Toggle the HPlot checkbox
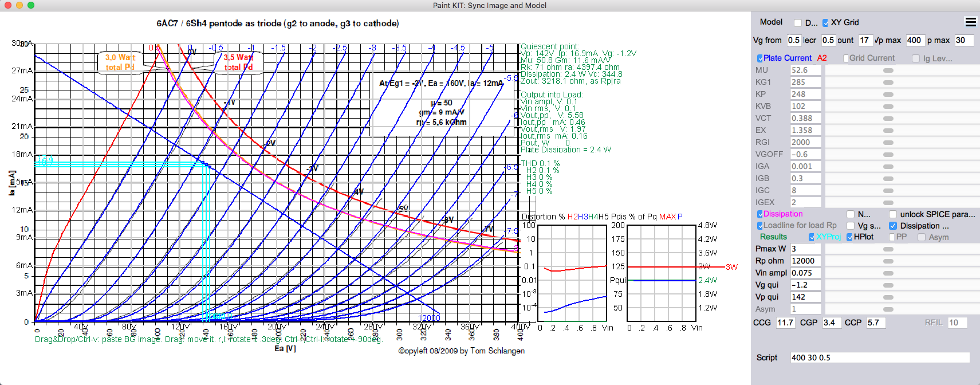Screen dimensions: 980x385 point(849,237)
